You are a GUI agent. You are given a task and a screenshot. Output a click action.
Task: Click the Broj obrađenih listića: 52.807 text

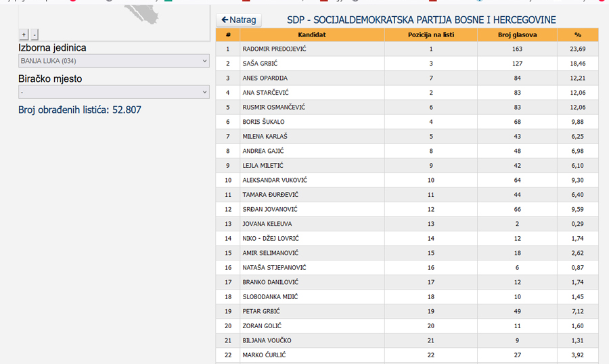pos(80,110)
